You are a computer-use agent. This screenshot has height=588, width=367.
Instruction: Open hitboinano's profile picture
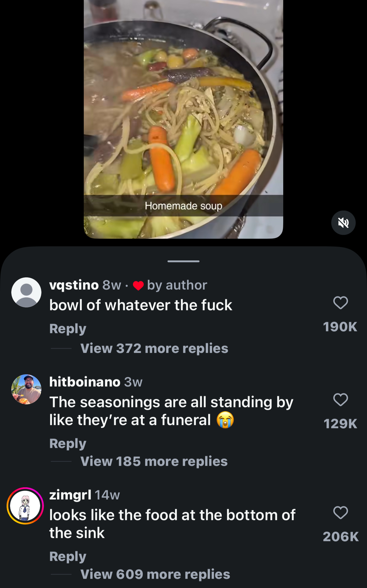click(x=26, y=389)
